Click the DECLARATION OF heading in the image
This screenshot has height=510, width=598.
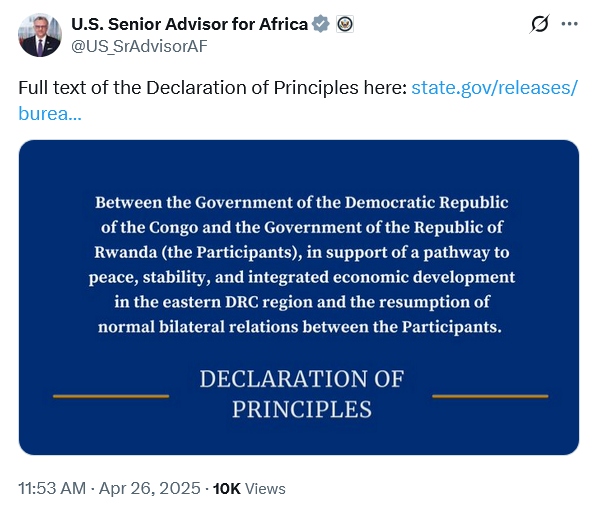tap(302, 379)
